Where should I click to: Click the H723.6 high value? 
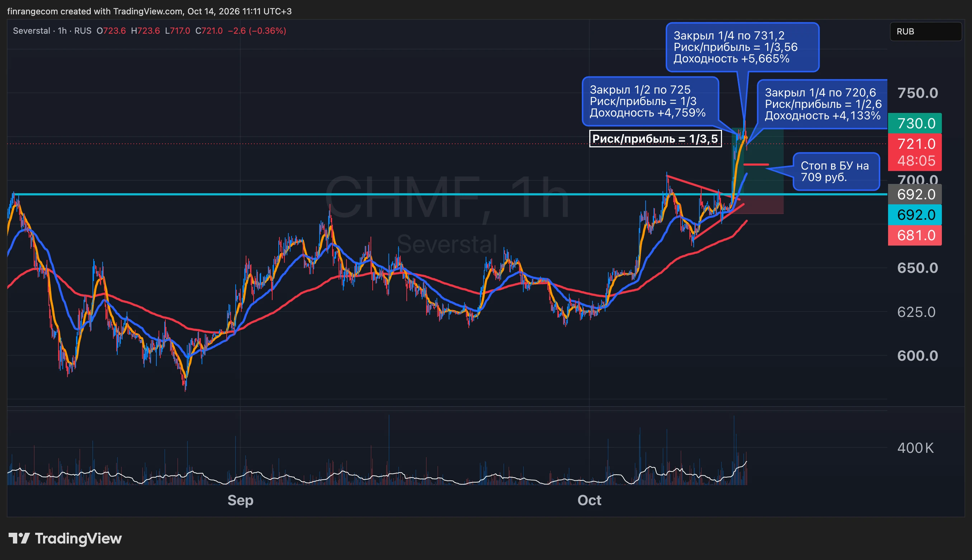(145, 31)
